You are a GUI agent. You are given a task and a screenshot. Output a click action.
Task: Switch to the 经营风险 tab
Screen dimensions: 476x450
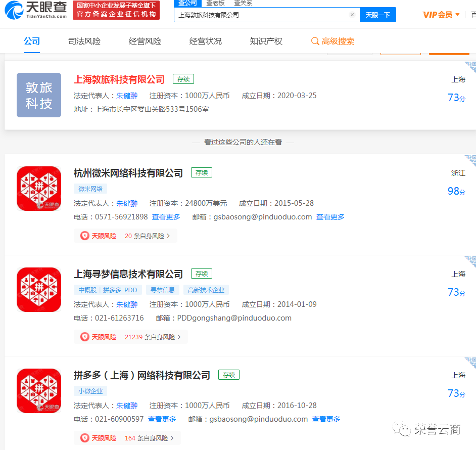pos(145,41)
